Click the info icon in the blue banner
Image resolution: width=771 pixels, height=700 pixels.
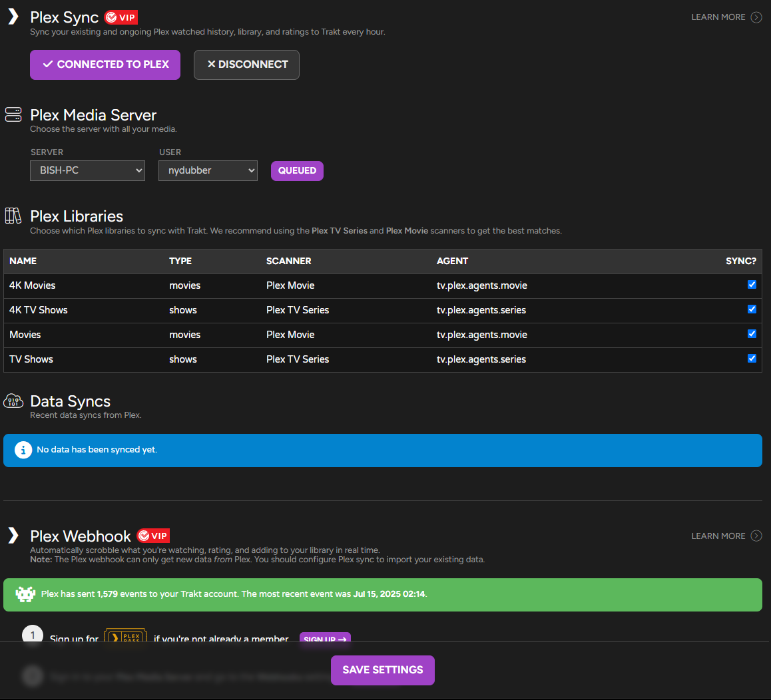(23, 450)
